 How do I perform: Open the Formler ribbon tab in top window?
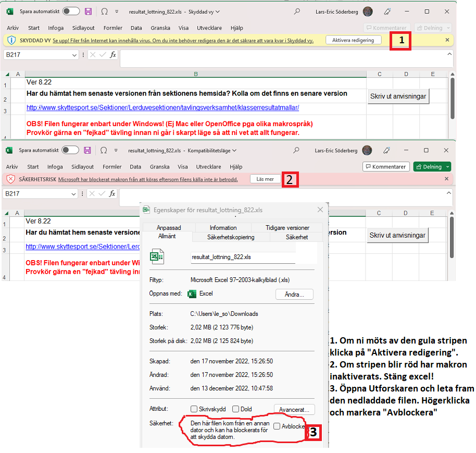[x=112, y=28]
